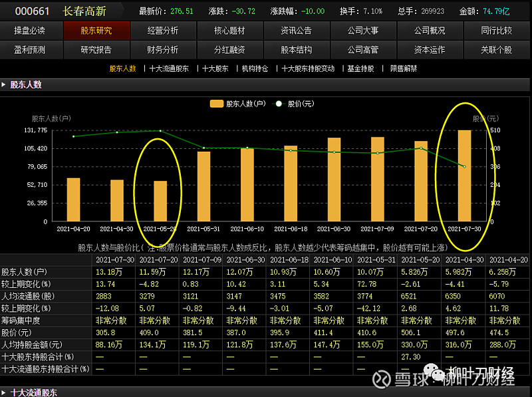Click turnover value 74.79亿

(x=496, y=11)
